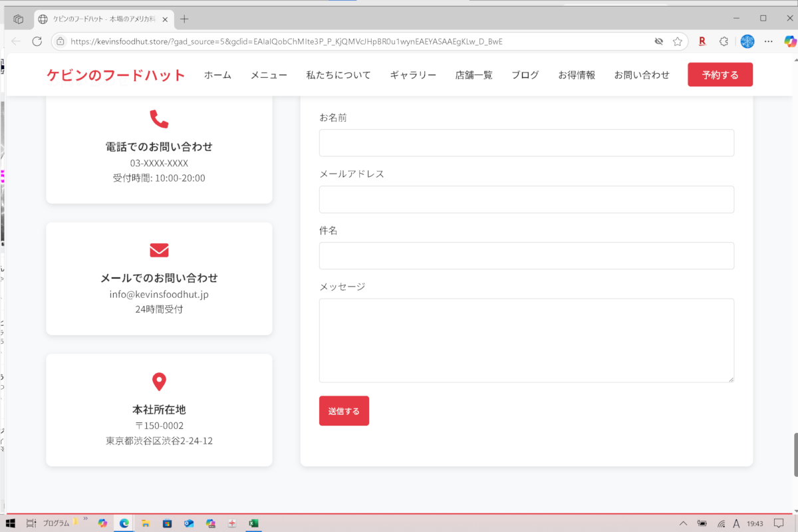Viewport: 798px width, 532px height.
Task: Toggle the tracking prevention eye icon
Action: click(658, 41)
